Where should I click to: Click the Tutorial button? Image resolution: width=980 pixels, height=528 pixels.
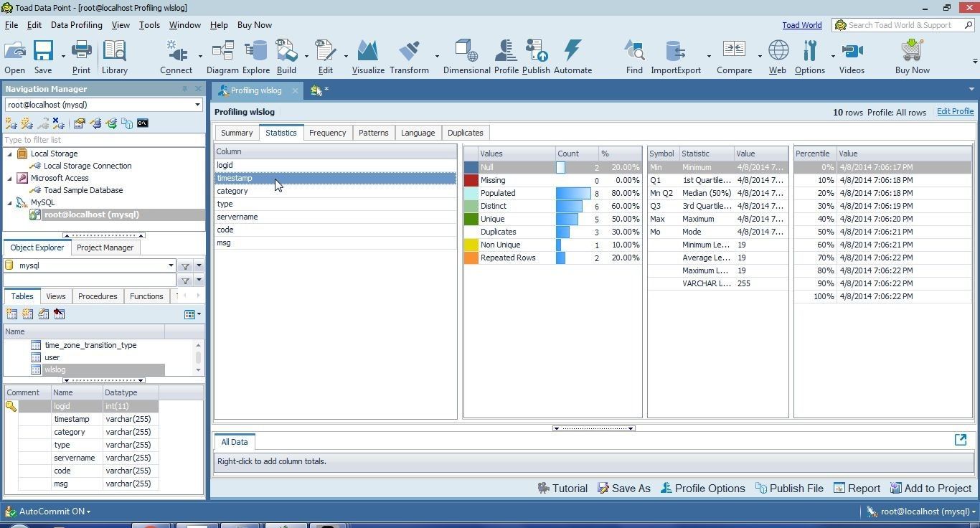pyautogui.click(x=562, y=489)
